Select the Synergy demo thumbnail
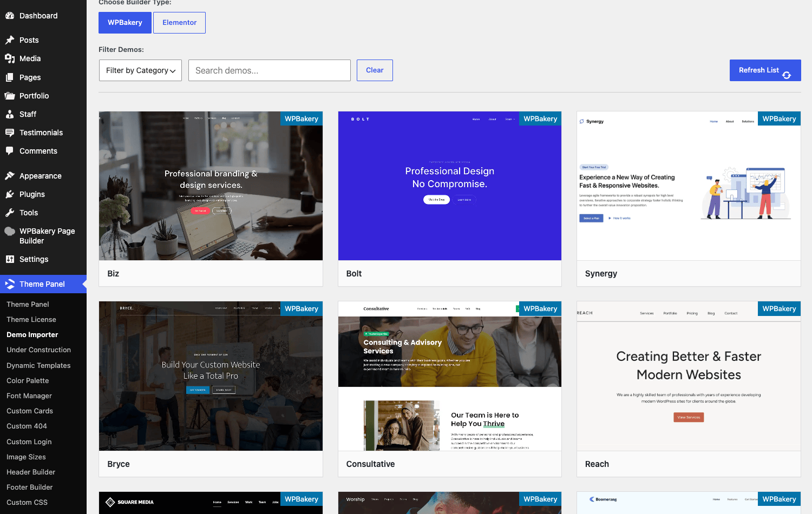Image resolution: width=812 pixels, height=514 pixels. coord(689,186)
